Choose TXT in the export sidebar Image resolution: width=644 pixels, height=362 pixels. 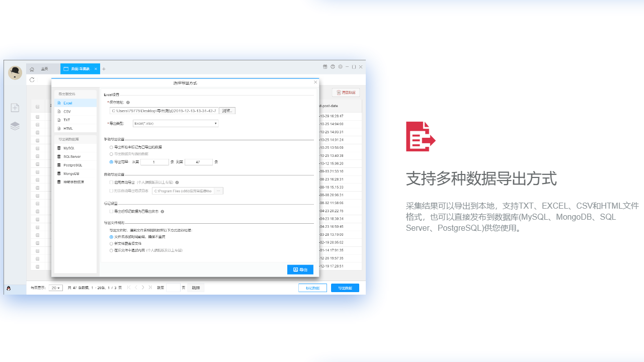(x=67, y=120)
